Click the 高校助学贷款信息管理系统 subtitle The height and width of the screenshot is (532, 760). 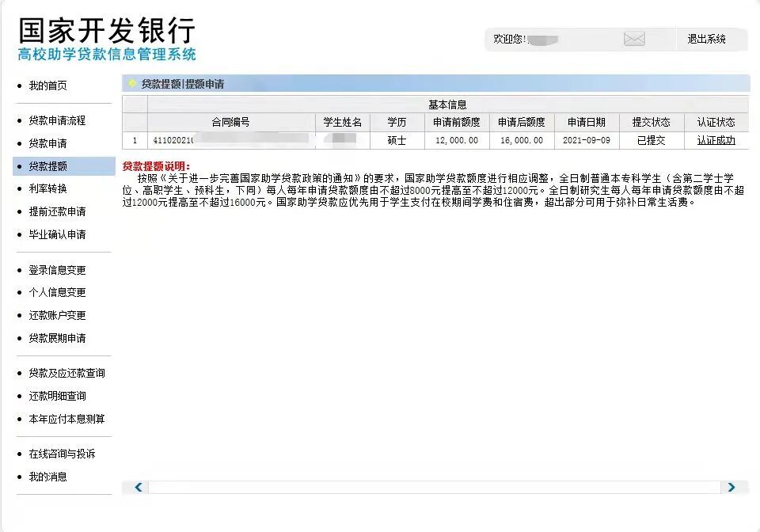[x=107, y=55]
